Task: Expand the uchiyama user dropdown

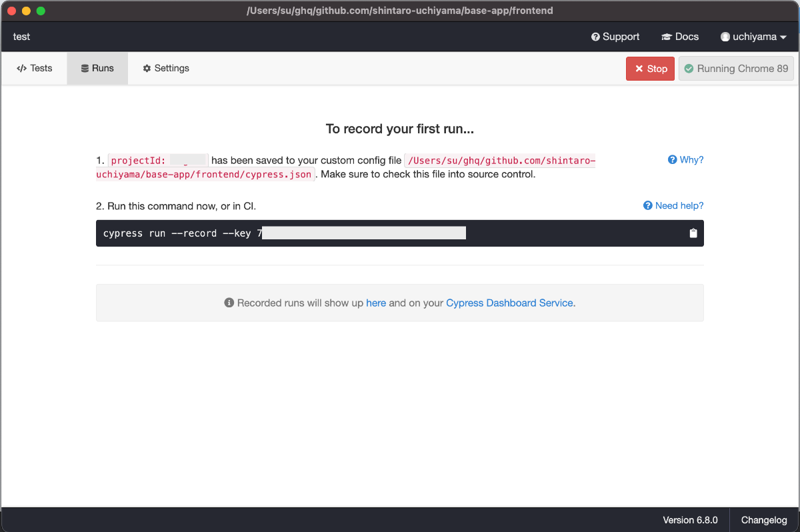Action: 753,37
